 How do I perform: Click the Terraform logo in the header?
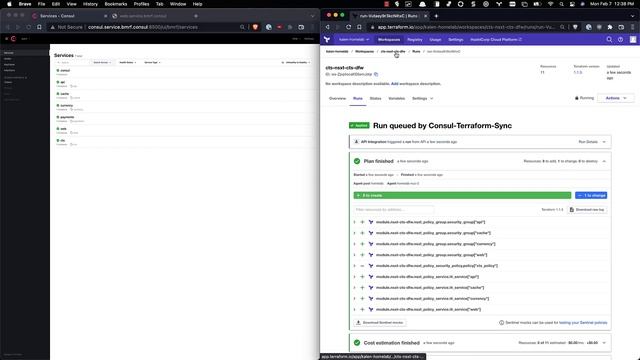327,40
